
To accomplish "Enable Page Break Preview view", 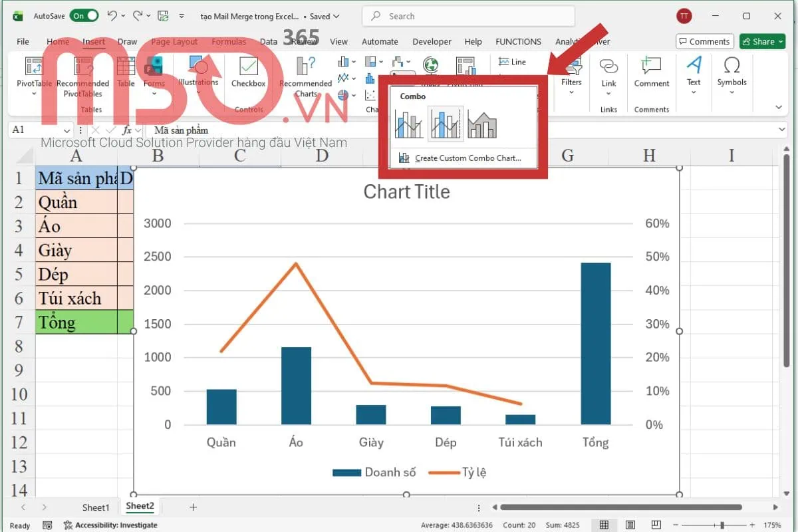I will (656, 525).
